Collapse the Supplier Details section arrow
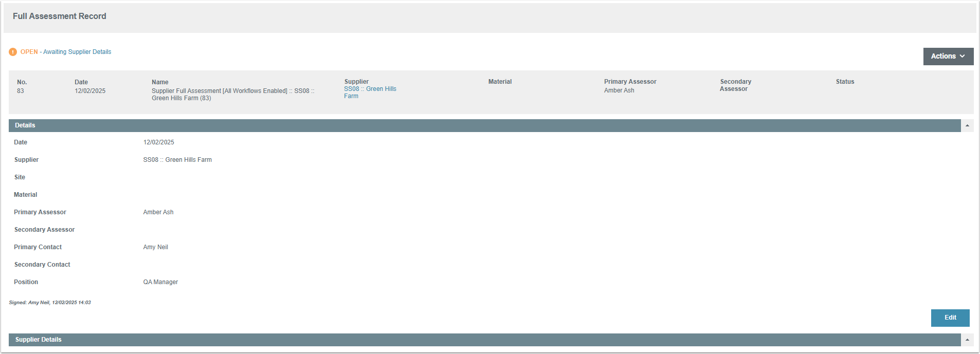This screenshot has height=354, width=980. [x=967, y=340]
